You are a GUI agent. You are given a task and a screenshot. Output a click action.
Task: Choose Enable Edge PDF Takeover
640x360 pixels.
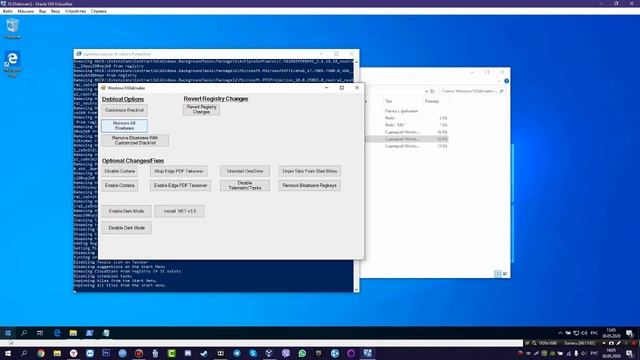pos(180,186)
